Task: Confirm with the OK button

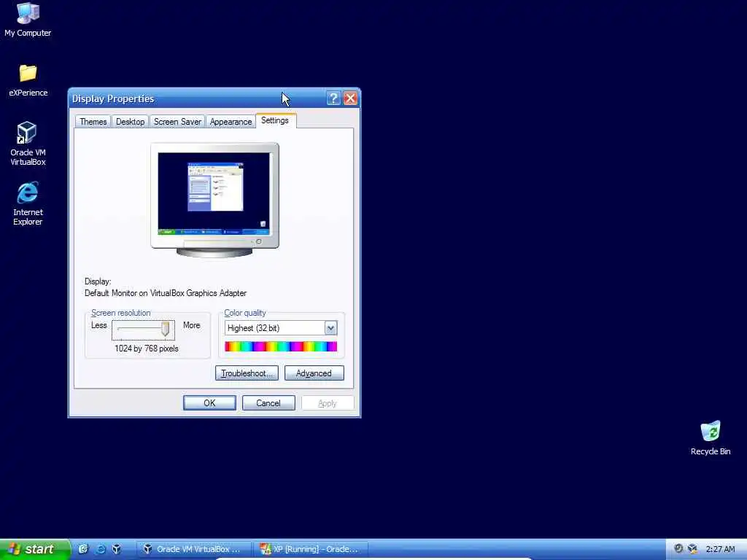Action: pyautogui.click(x=209, y=403)
